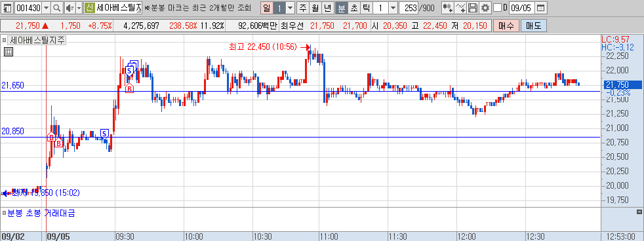Select the period preset 1 next to 일

[279, 7]
